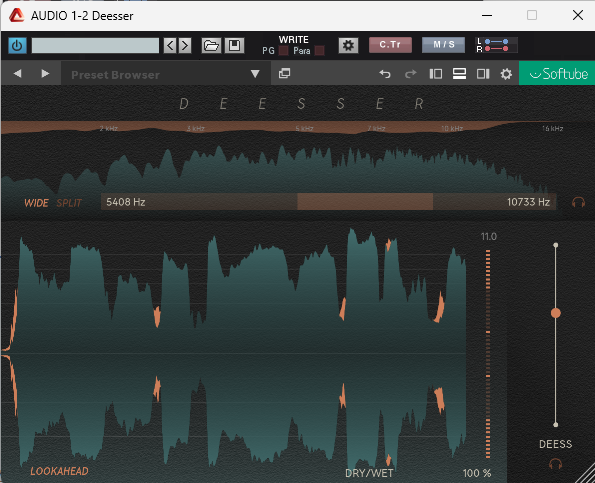The height and width of the screenshot is (483, 595).
Task: Click the DEESS slider orange handle
Action: point(556,313)
